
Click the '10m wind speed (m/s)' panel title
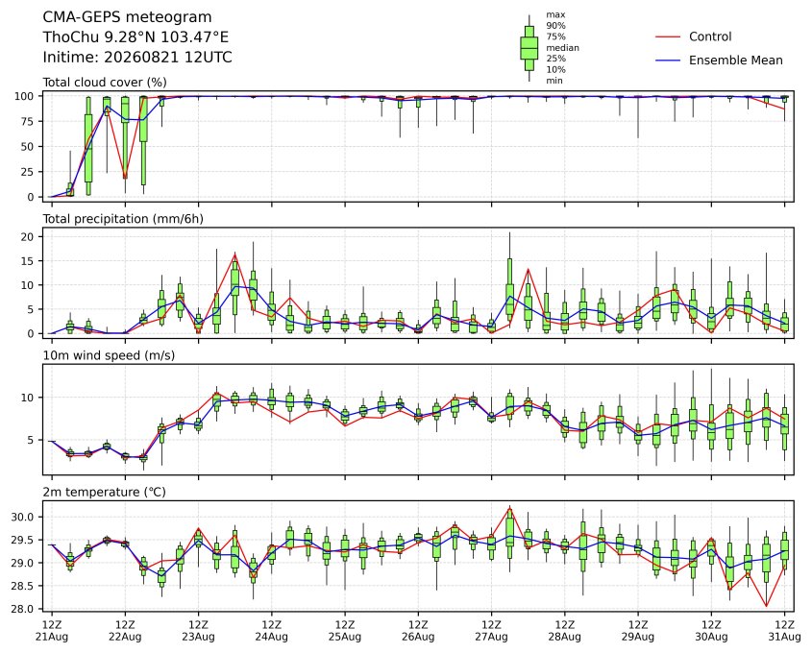tap(109, 355)
